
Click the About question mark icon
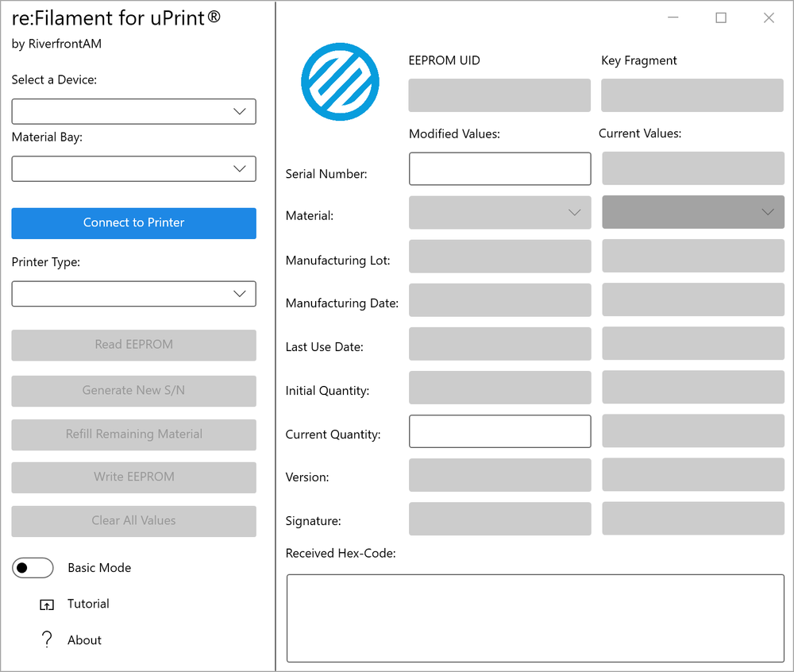(47, 639)
